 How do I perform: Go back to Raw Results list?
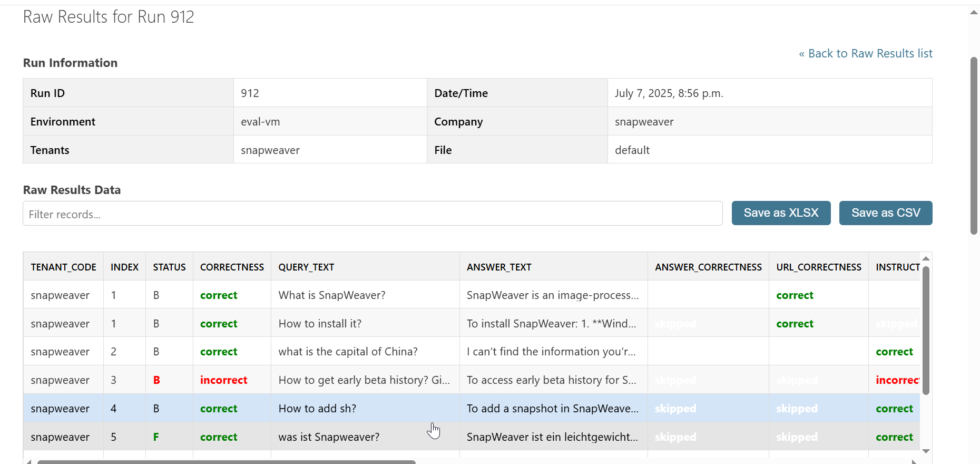tap(865, 54)
